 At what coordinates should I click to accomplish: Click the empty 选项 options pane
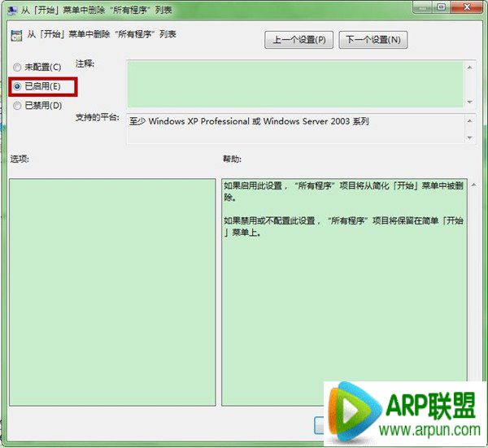pos(112,292)
